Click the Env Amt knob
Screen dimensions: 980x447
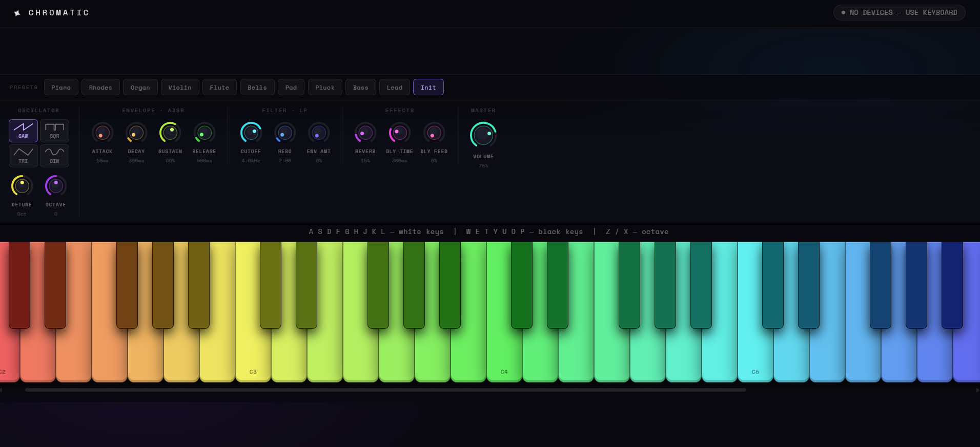(319, 133)
